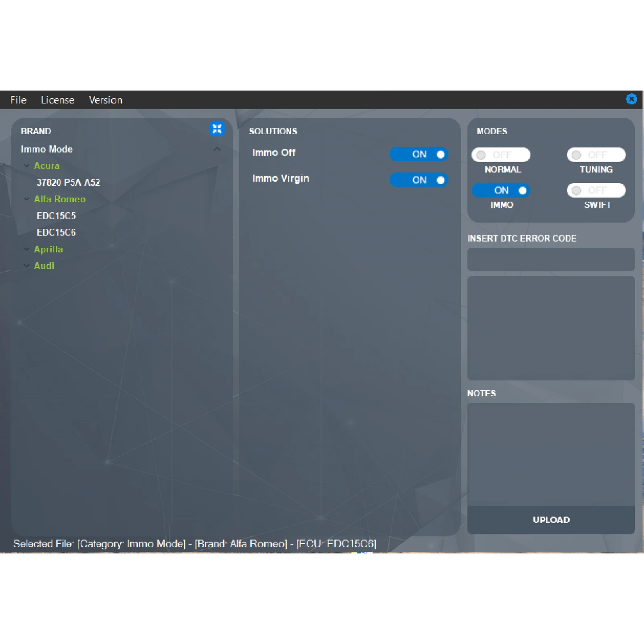
Task: Click the collapse-all icon in Brand panel
Action: [x=217, y=129]
